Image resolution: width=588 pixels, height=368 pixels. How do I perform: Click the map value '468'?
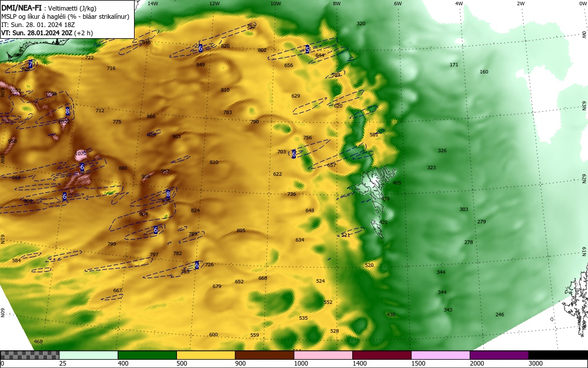point(38,342)
